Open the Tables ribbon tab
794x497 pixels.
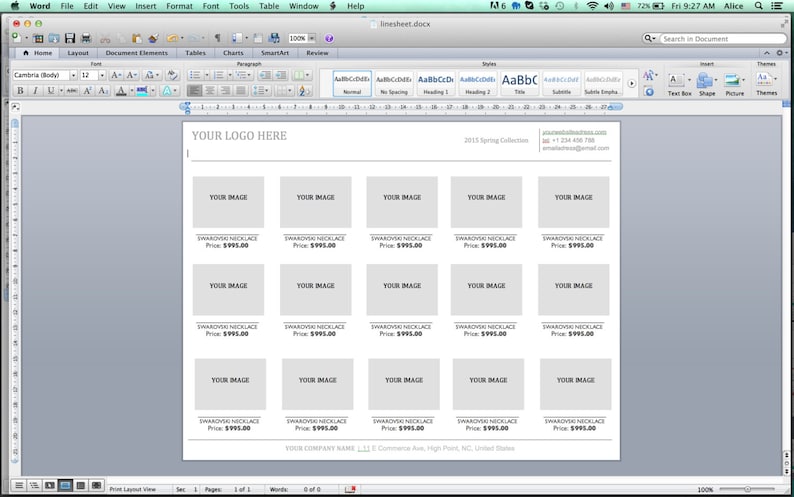tap(195, 53)
